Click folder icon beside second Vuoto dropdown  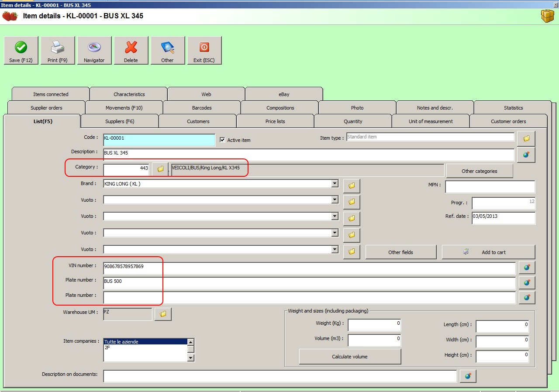click(352, 218)
